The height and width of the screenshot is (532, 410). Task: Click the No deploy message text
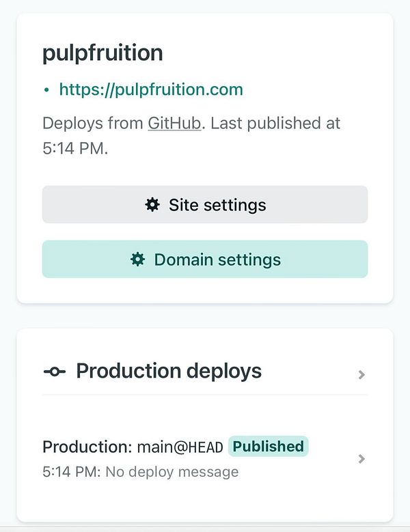click(172, 472)
